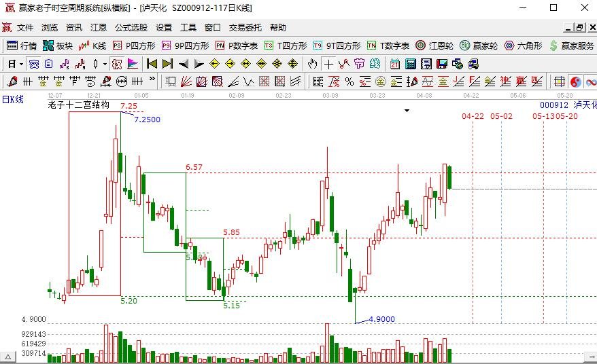Screen dimensions: 597x364
Task: Switch to K线 view button
Action: (x=92, y=45)
